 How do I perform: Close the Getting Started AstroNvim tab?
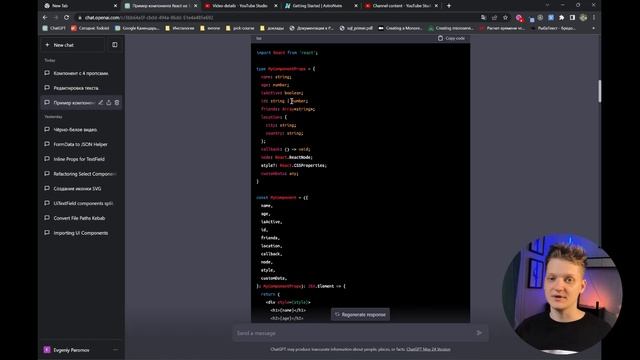356,6
